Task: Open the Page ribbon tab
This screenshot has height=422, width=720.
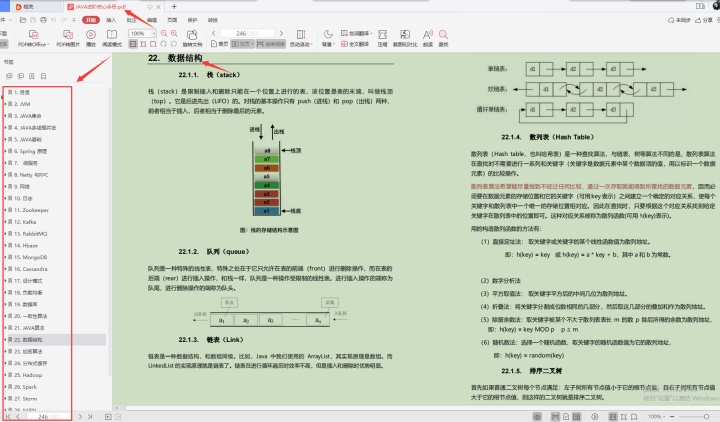Action: coord(172,20)
